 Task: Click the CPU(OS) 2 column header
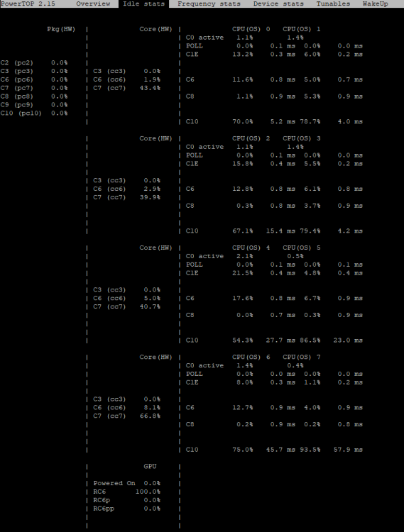click(251, 138)
